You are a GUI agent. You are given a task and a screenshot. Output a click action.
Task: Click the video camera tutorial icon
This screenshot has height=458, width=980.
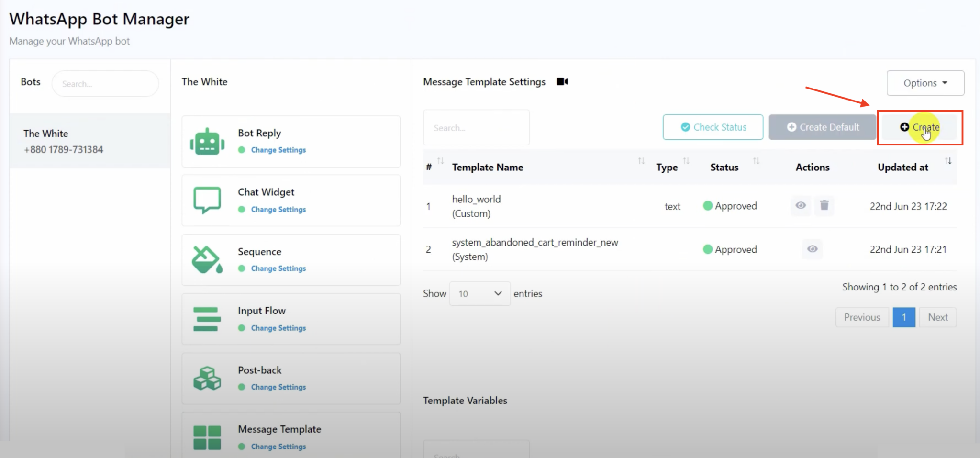562,82
